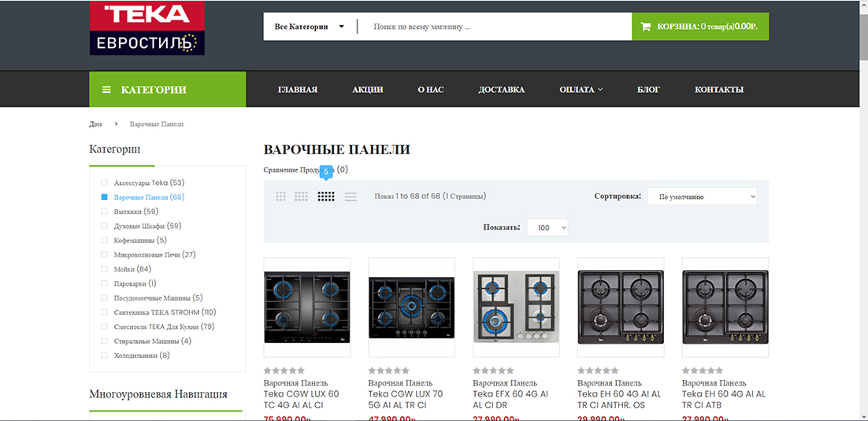Switch to list view layout
Screen dimensions: 868x421
[x=351, y=197]
